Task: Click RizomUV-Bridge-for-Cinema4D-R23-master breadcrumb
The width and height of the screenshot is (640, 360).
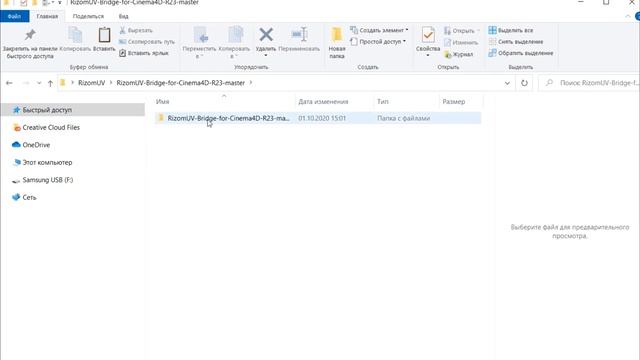Action: [x=181, y=83]
